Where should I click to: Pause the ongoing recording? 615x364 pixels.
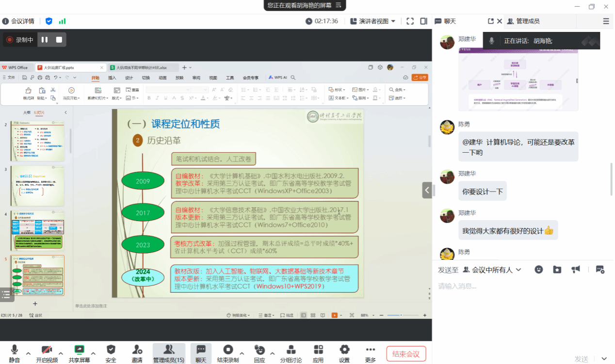(x=45, y=40)
